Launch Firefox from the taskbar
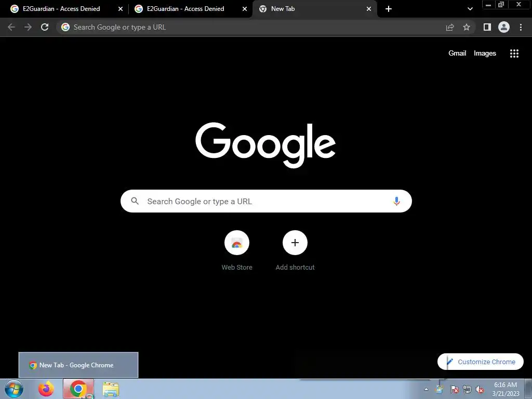 pyautogui.click(x=46, y=389)
